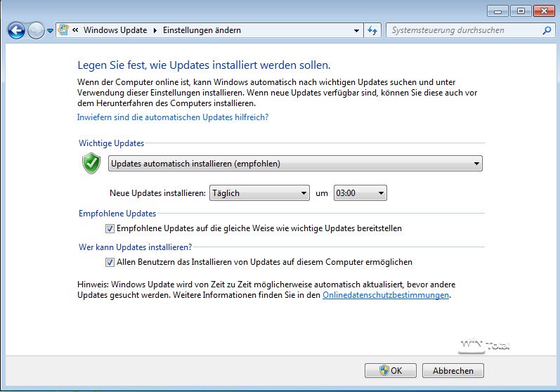This screenshot has width=560, height=392.
Task: Focus the Systemsteuerung durchsuchen search field
Action: [x=464, y=30]
